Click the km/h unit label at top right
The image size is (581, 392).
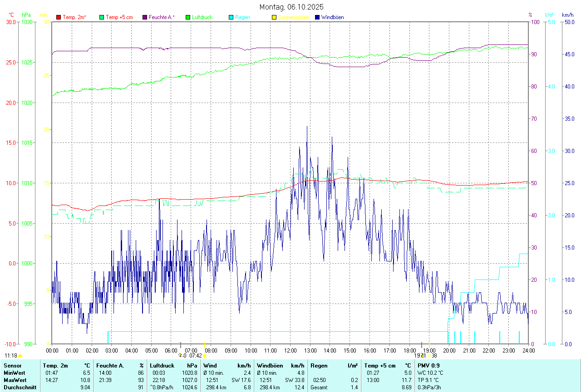pos(568,15)
